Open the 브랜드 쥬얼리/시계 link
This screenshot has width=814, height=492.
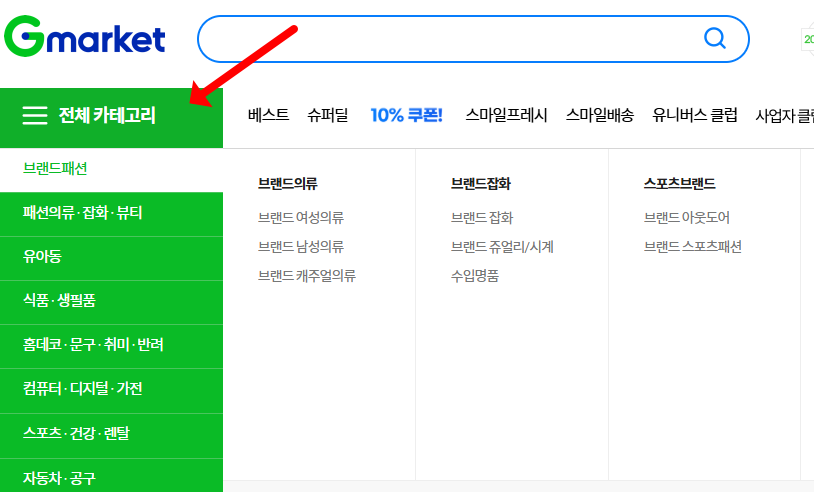pyautogui.click(x=502, y=247)
